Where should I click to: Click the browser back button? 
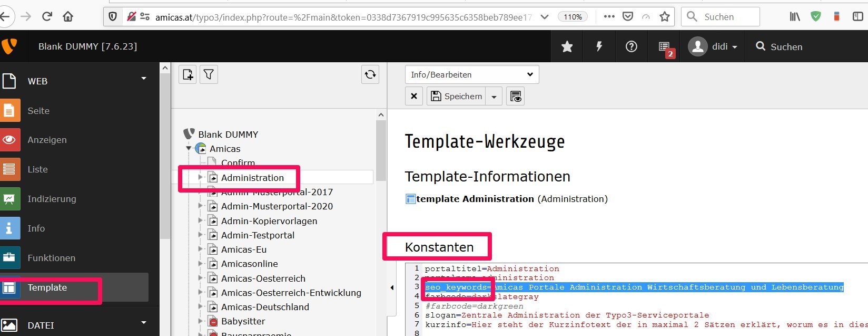tap(5, 16)
